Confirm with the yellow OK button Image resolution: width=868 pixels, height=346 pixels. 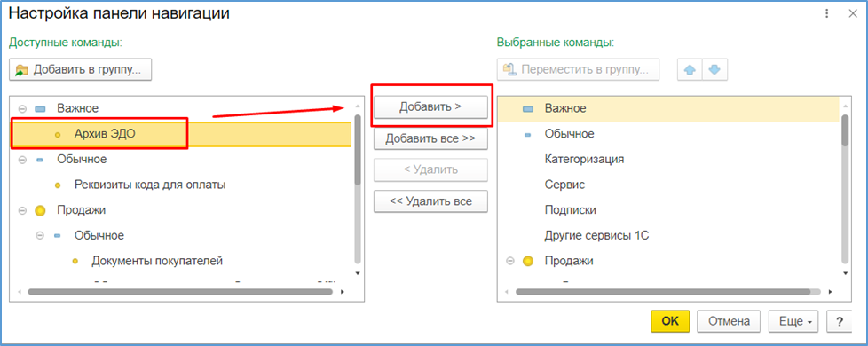pyautogui.click(x=670, y=321)
